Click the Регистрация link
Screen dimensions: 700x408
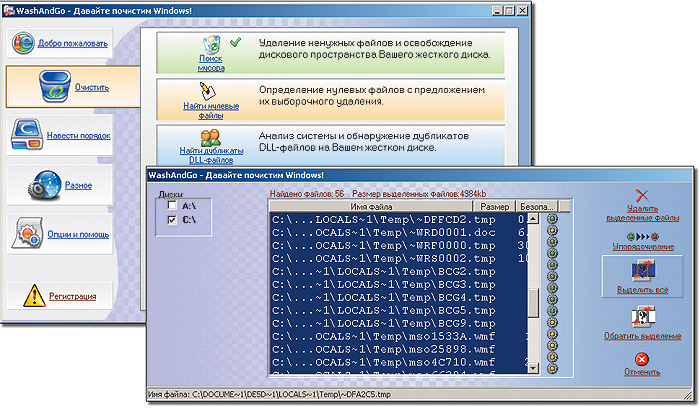72,296
